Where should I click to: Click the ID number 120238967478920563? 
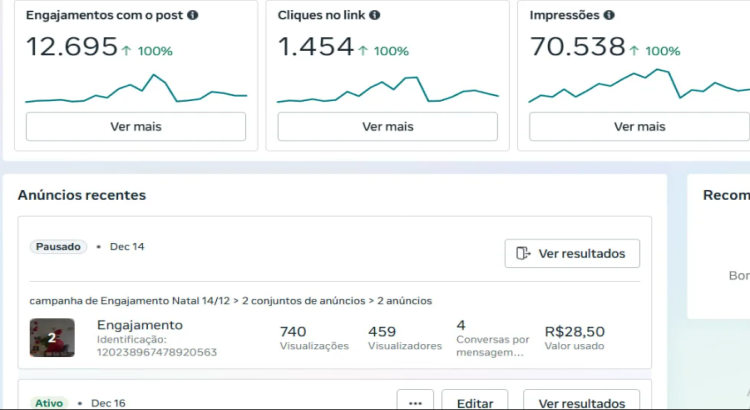(x=157, y=352)
